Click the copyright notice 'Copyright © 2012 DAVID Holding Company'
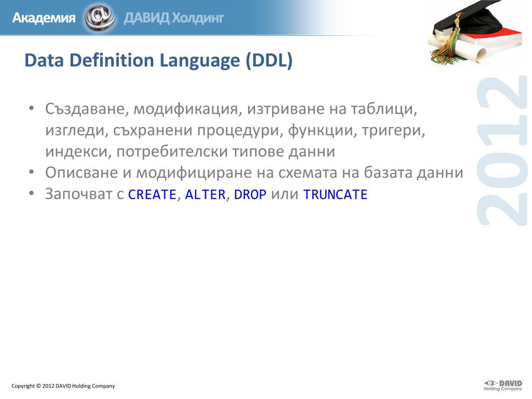532x399 pixels. pos(63,386)
